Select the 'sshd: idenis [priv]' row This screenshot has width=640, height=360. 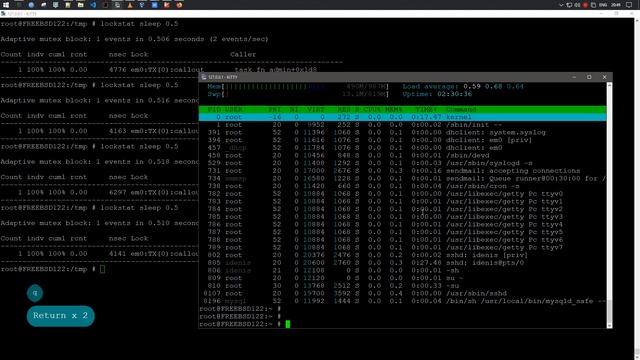point(402,255)
